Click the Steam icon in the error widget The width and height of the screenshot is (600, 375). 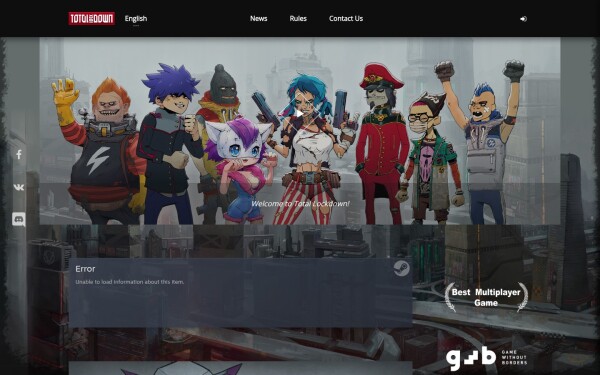(x=401, y=269)
